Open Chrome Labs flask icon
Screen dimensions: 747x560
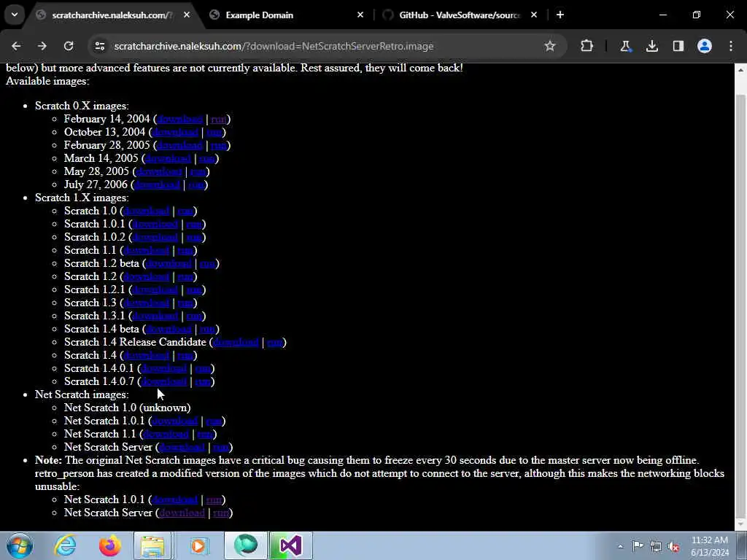[625, 46]
